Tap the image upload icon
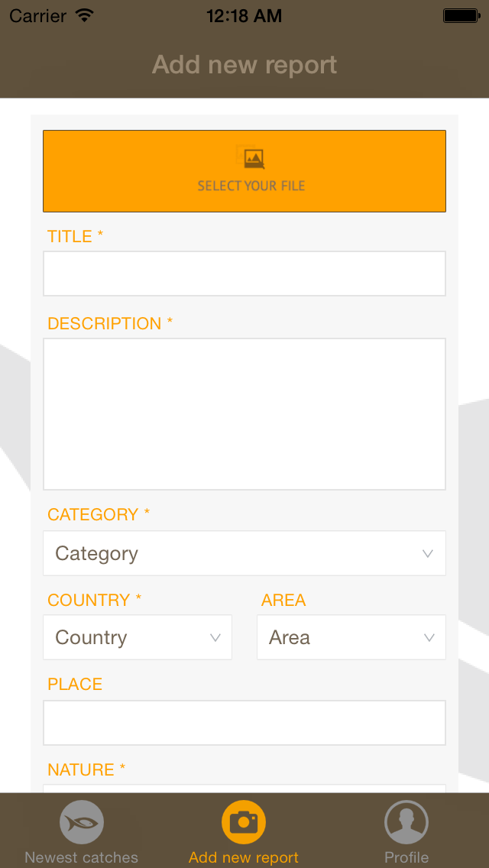The width and height of the screenshot is (489, 868). 251,157
